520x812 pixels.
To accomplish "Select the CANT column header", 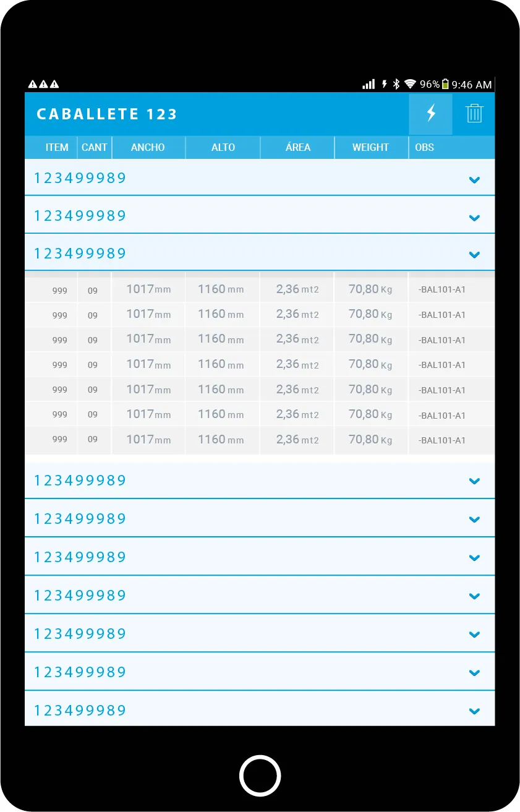I will (95, 147).
